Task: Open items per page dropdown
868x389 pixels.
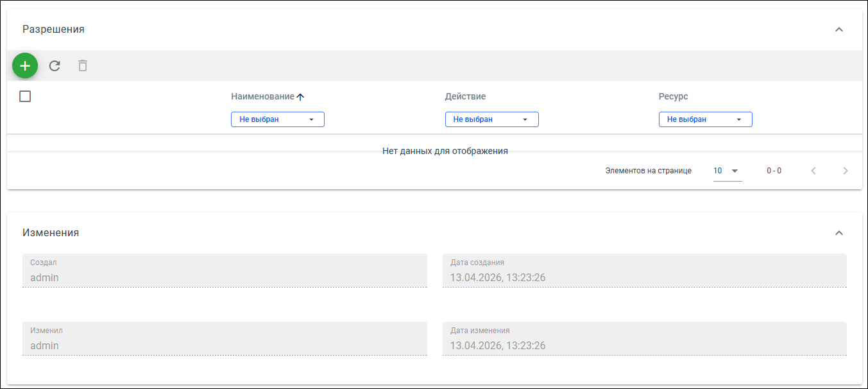Action: click(x=728, y=171)
